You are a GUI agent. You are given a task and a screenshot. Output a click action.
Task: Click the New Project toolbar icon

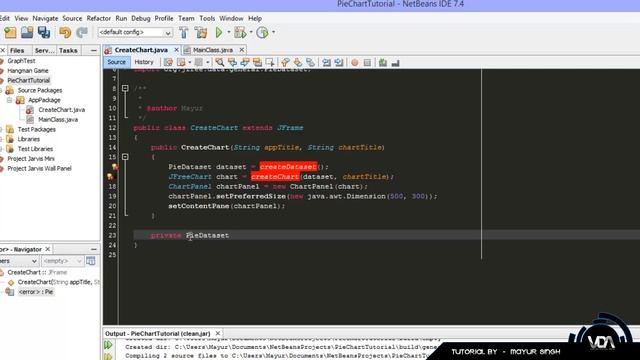click(x=10, y=32)
